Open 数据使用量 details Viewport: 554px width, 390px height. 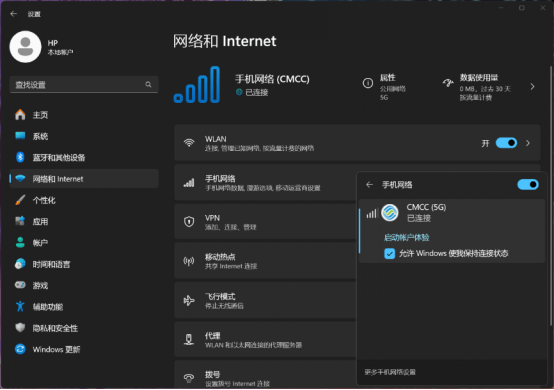[489, 87]
